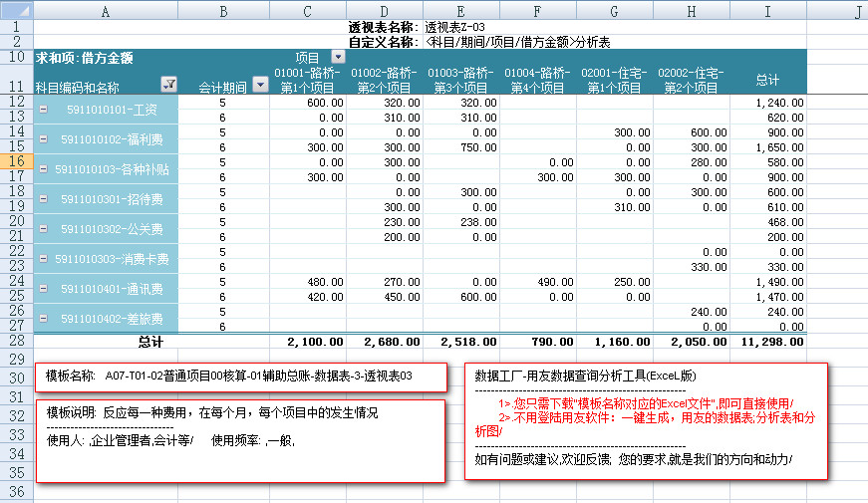Click the 模板名称 text box

[x=240, y=377]
